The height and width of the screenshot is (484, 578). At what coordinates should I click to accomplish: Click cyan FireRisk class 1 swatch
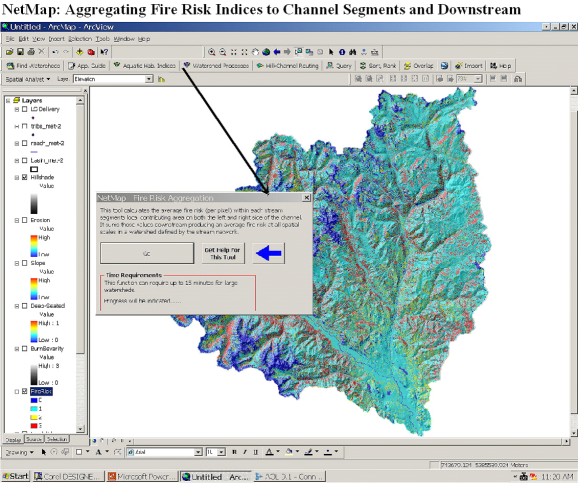(x=34, y=409)
